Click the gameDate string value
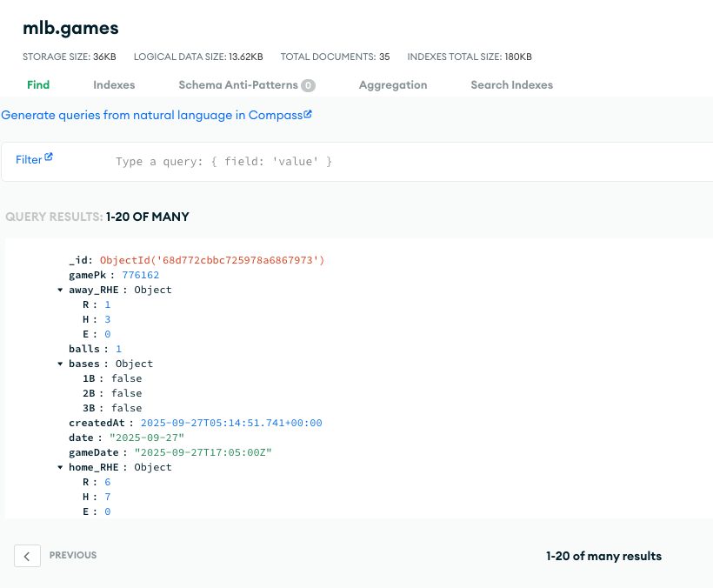This screenshot has width=713, height=588. 203,452
